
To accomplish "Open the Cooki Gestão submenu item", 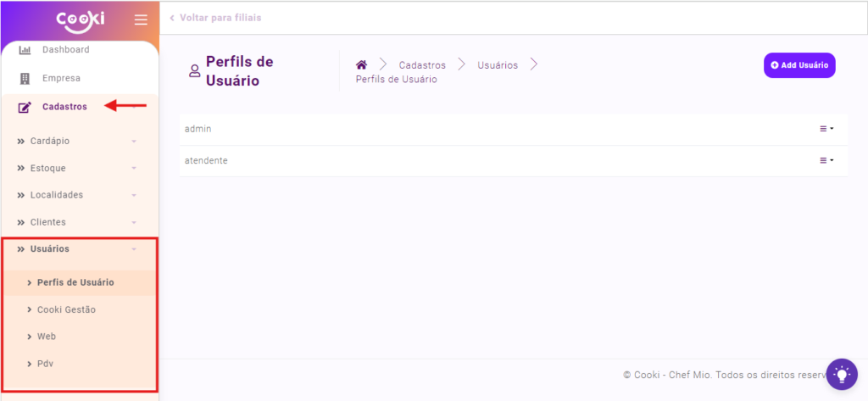I will (x=66, y=309).
